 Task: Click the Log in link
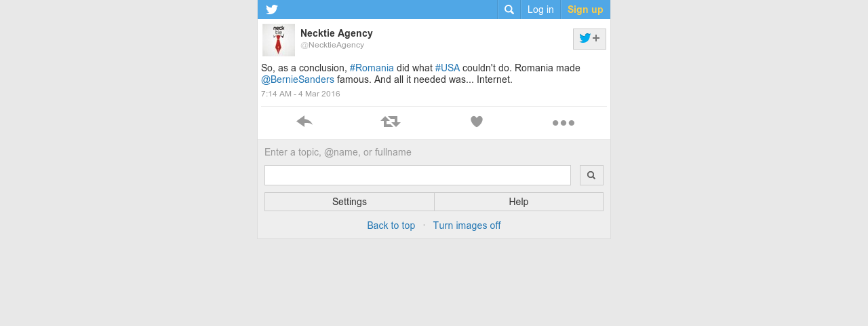coord(540,10)
